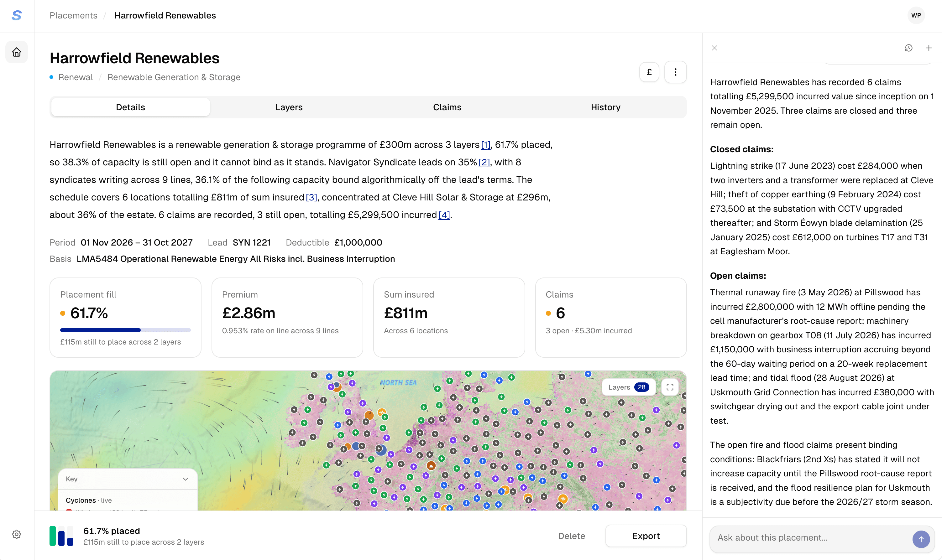Open the Claims 6 summary card
Image resolution: width=942 pixels, height=560 pixels.
(x=610, y=317)
